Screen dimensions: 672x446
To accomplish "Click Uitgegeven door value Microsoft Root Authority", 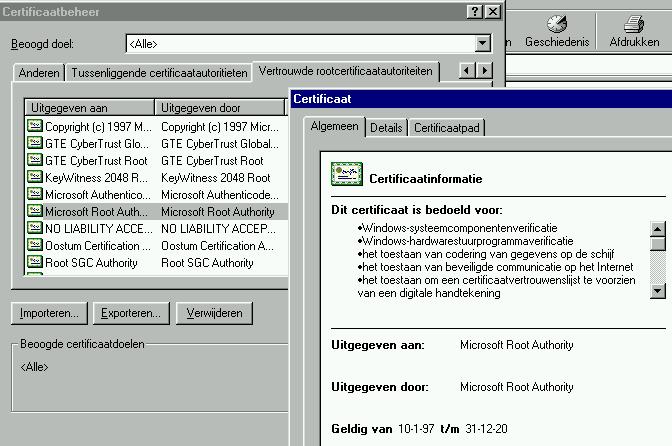I will [516, 387].
